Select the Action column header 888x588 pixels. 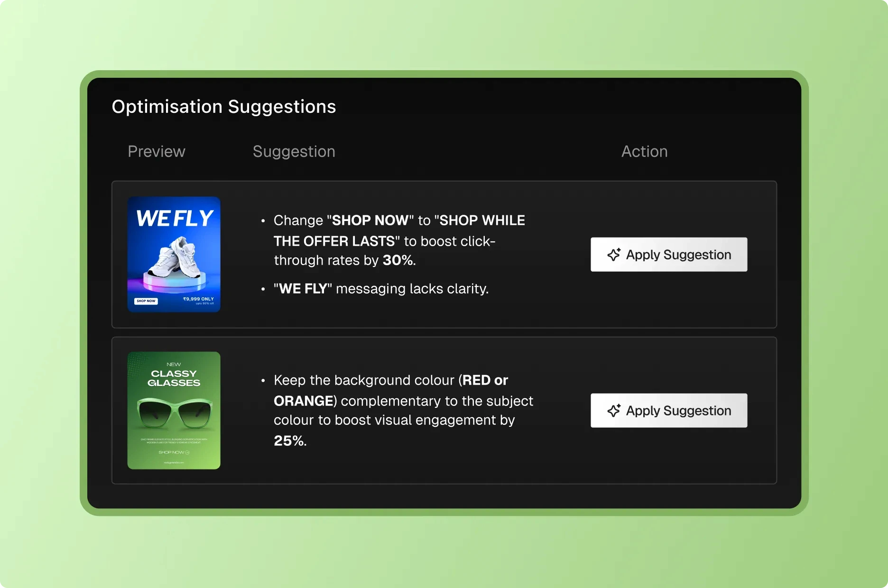click(644, 151)
